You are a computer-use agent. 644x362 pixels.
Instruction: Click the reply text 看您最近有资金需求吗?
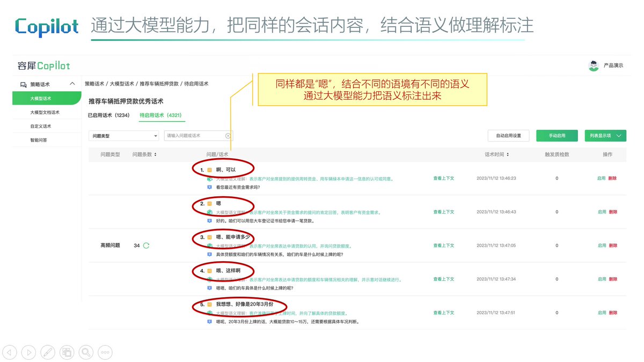(x=238, y=187)
